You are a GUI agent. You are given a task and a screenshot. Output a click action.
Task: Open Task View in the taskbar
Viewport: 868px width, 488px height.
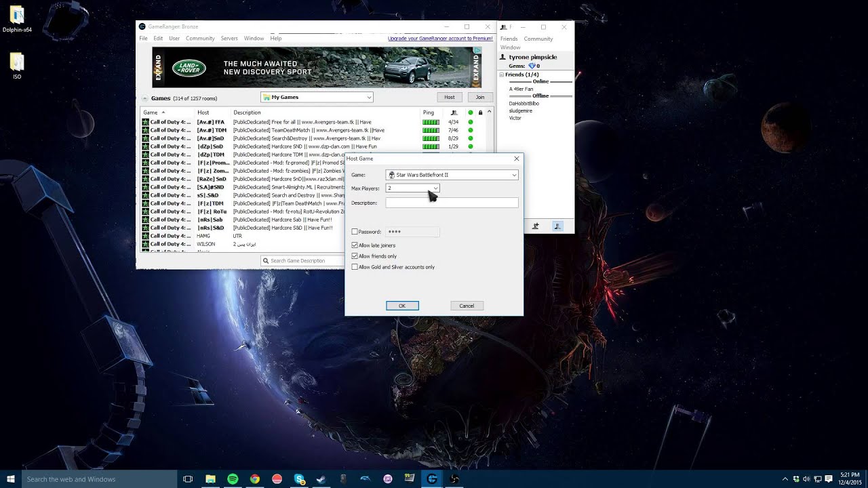click(x=188, y=479)
